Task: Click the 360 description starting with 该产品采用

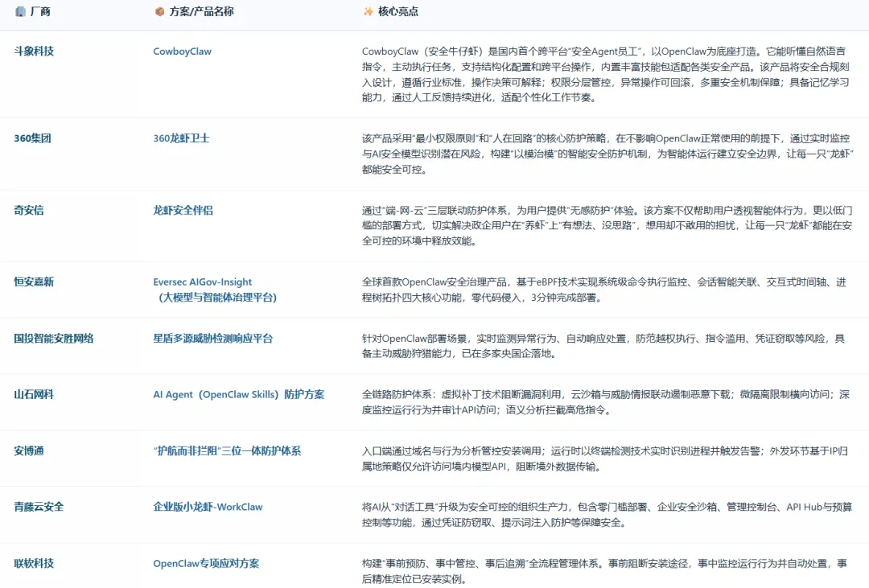Action: 607,154
